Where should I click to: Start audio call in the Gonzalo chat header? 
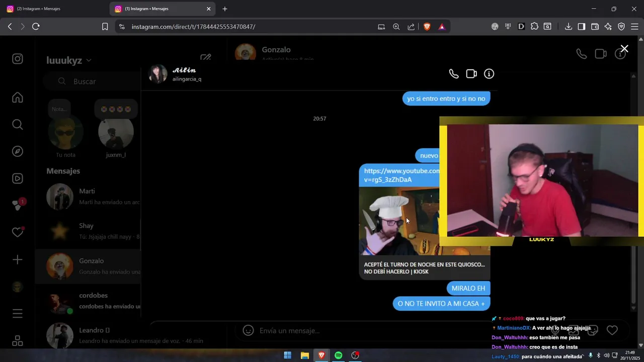(582, 54)
